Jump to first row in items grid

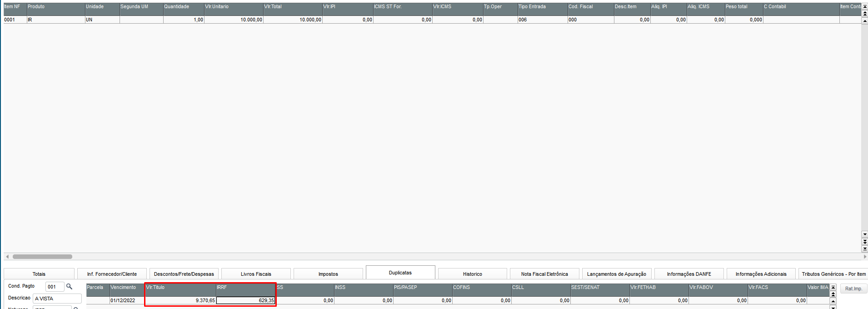click(865, 6)
